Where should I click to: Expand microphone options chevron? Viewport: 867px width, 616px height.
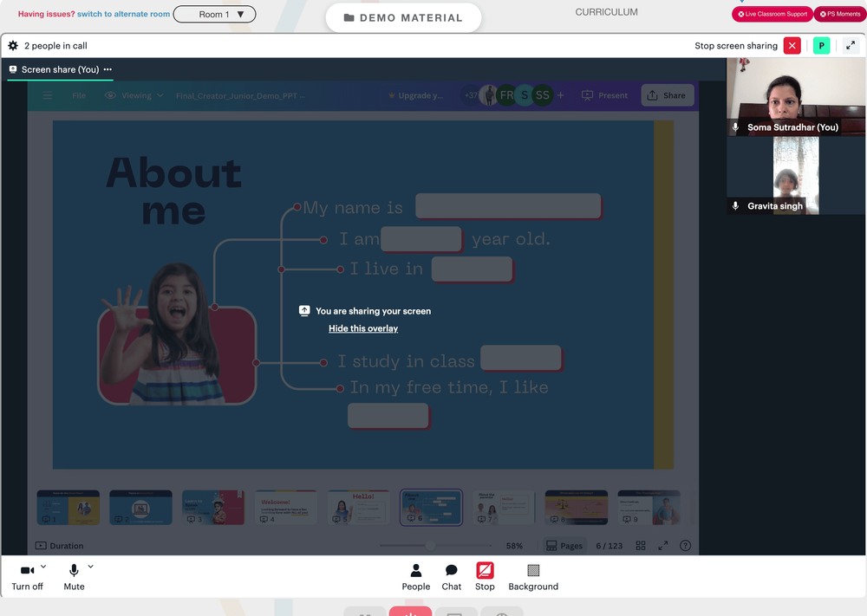[x=91, y=567]
